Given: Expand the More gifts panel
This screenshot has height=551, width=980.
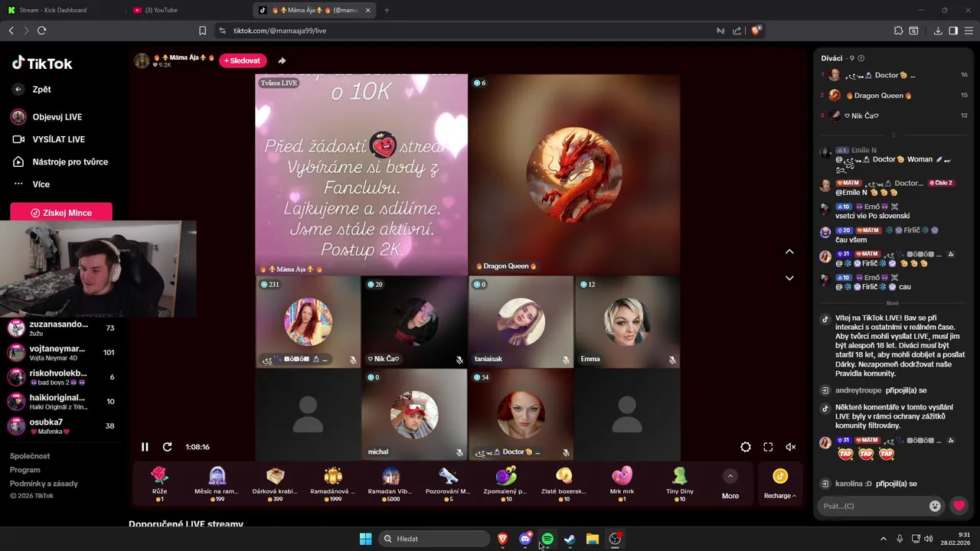Looking at the screenshot, I should click(730, 484).
